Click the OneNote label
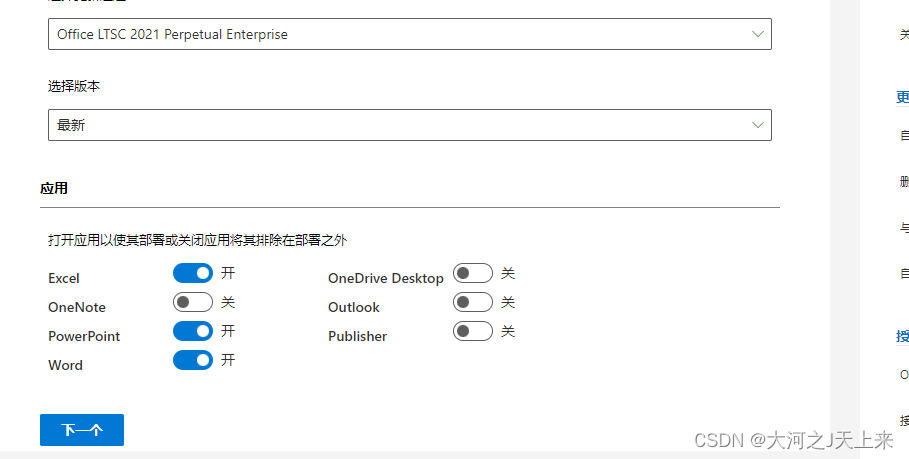Viewport: 909px width, 459px height. tap(77, 307)
